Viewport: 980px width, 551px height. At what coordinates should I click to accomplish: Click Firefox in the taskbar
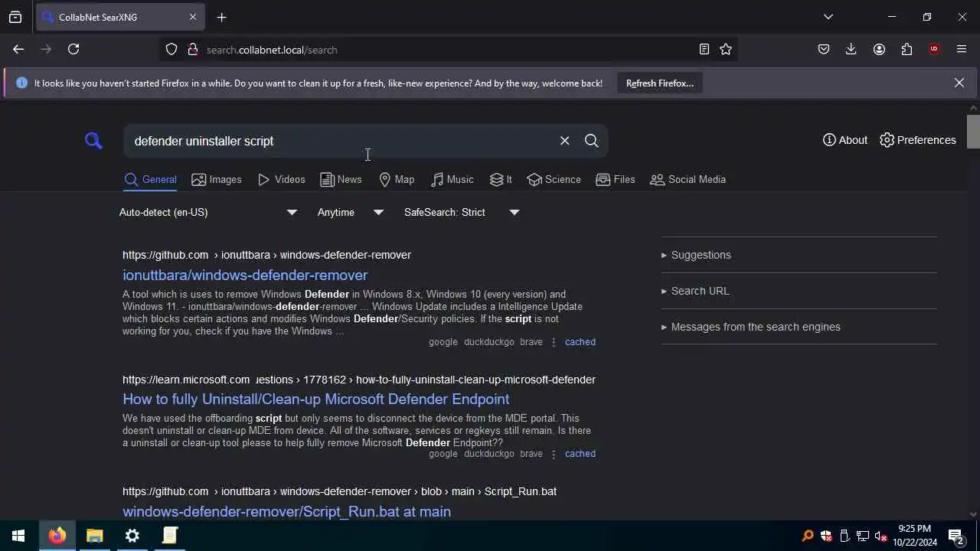pos(57,536)
